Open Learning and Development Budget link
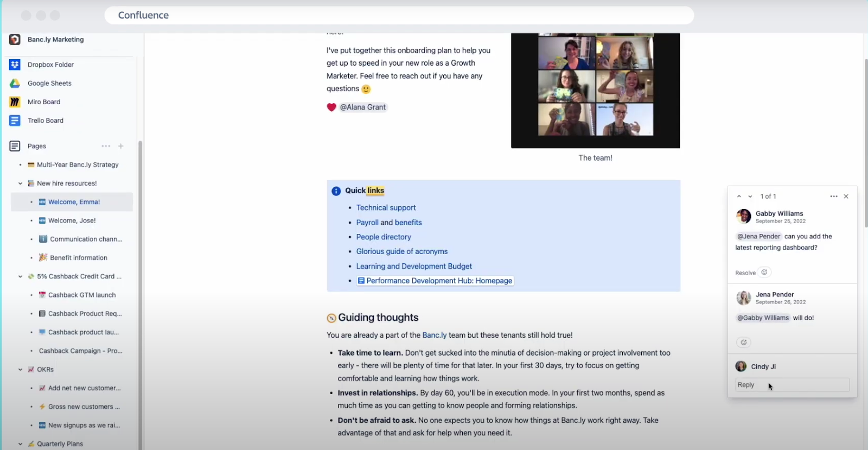This screenshot has height=450, width=868. (x=414, y=267)
